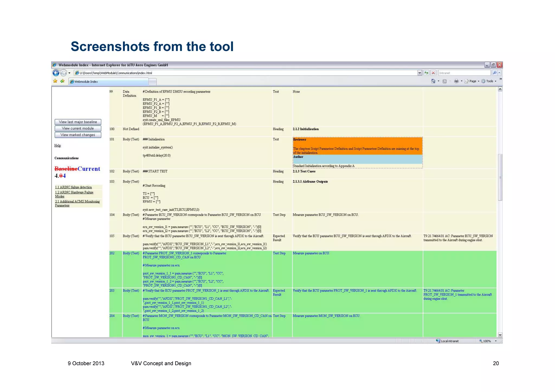Open the Page menu

[472, 81]
